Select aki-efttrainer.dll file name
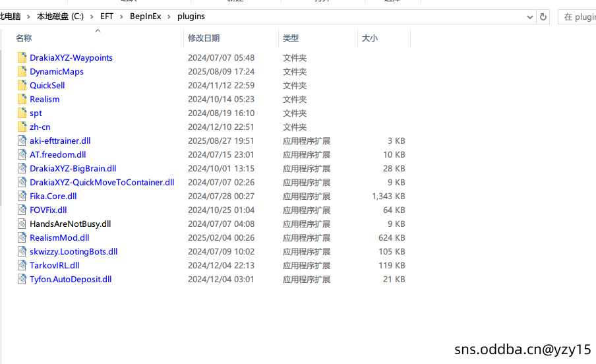This screenshot has height=364, width=596. (x=60, y=140)
